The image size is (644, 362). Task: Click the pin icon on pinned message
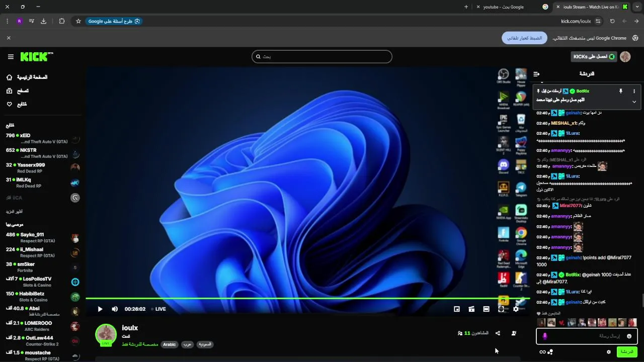point(621,91)
